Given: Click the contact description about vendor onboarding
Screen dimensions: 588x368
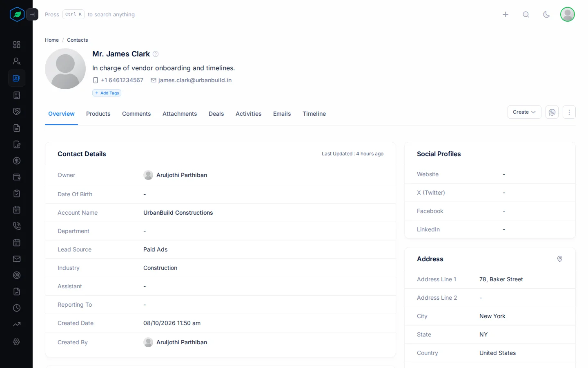Looking at the screenshot, I should click(x=163, y=68).
